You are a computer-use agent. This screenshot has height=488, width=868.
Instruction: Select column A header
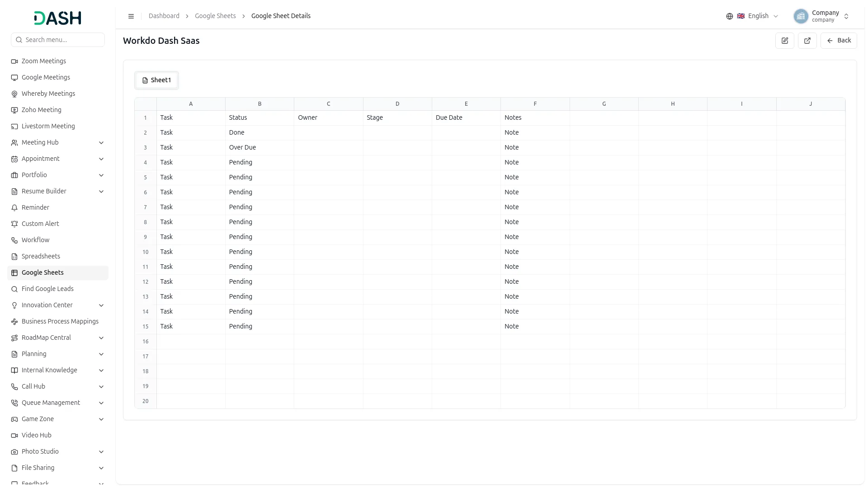coord(191,104)
